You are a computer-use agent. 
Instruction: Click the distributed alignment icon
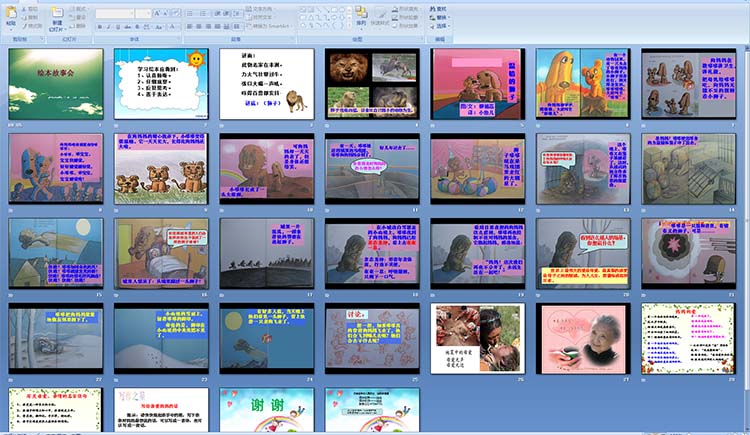(227, 26)
